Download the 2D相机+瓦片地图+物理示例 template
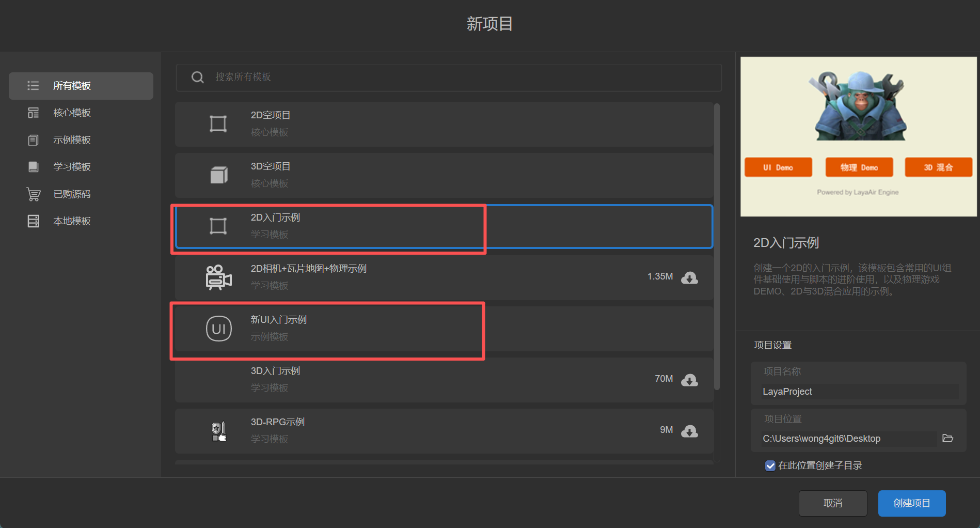980x528 pixels. (689, 278)
